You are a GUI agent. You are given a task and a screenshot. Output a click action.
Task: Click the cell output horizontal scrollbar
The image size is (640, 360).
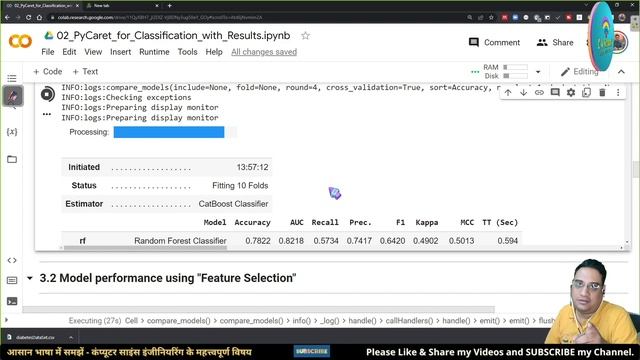145,248
